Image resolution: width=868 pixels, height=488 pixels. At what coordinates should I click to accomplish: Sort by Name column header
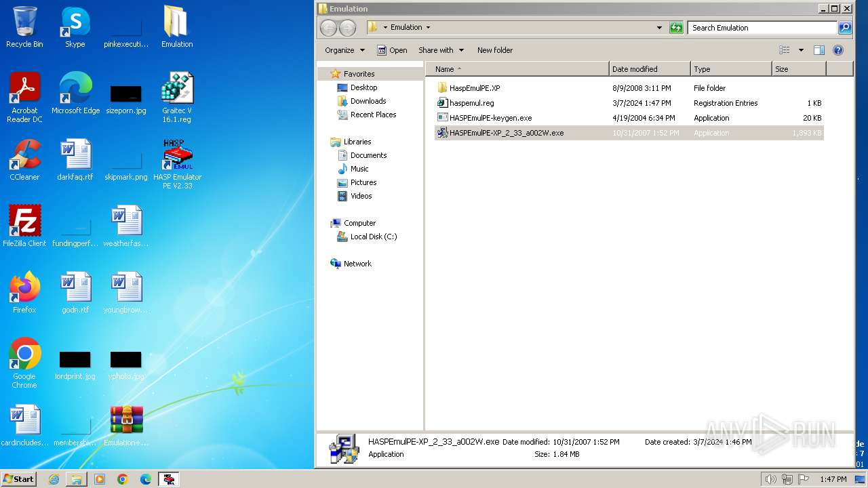pyautogui.click(x=517, y=69)
